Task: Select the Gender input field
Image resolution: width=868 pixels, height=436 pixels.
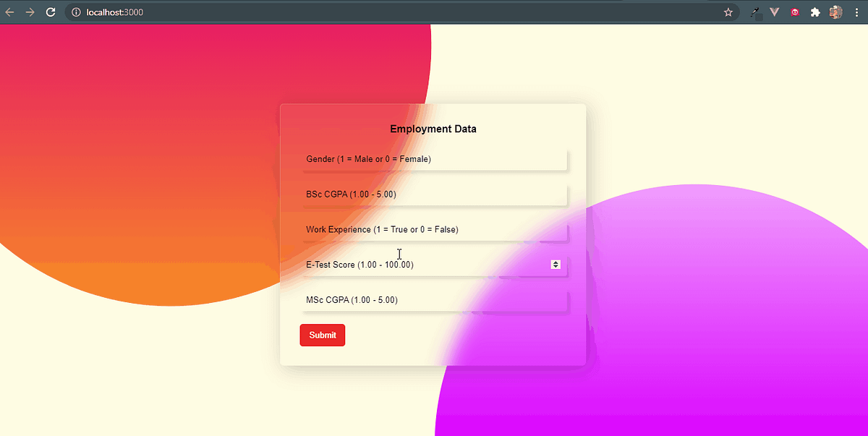Action: (434, 161)
